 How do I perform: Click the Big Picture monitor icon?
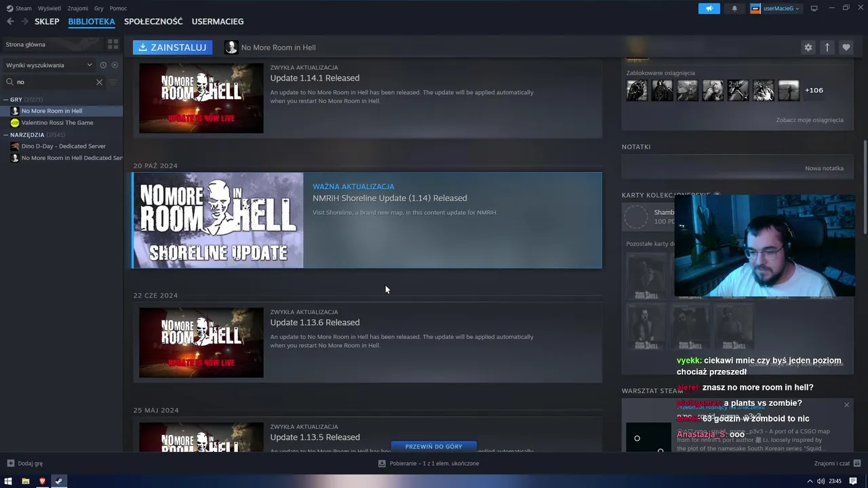pyautogui.click(x=814, y=8)
